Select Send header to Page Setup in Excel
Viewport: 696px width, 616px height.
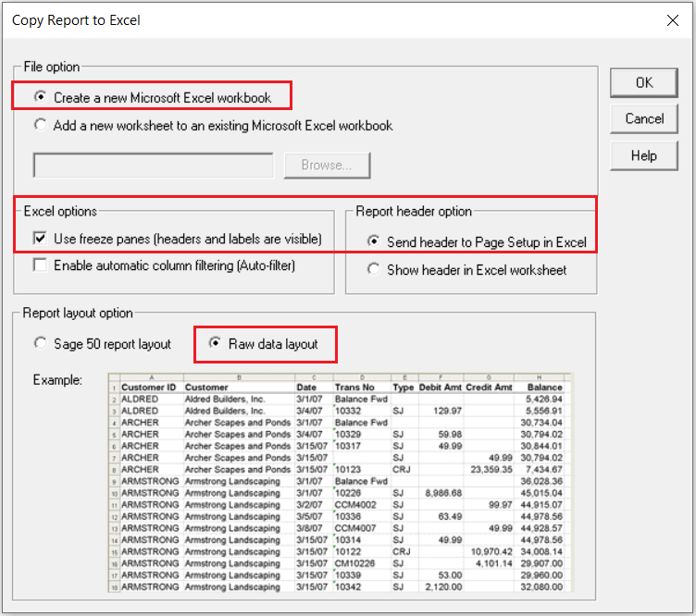[478, 242]
